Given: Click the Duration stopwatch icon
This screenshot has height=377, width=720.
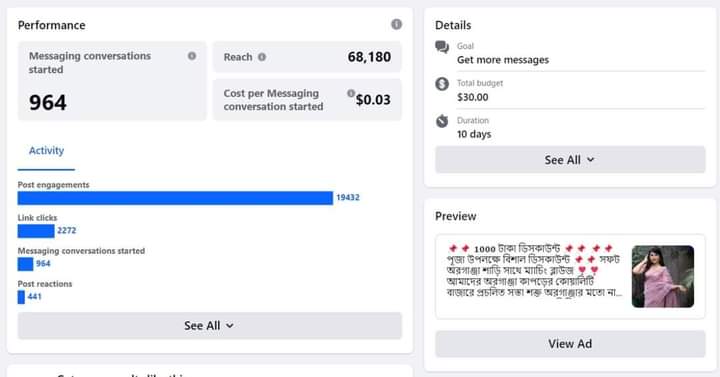Looking at the screenshot, I should tap(442, 121).
